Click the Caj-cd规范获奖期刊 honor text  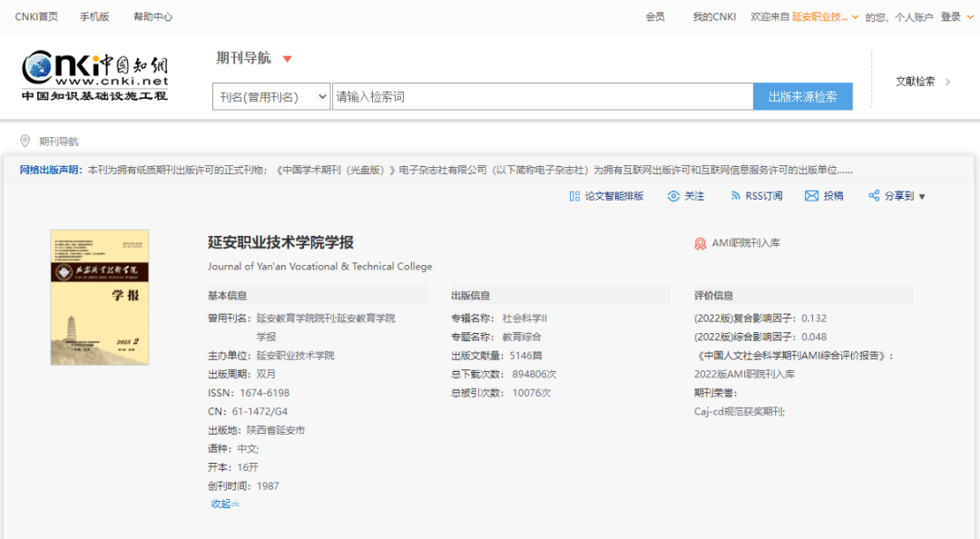coord(740,412)
